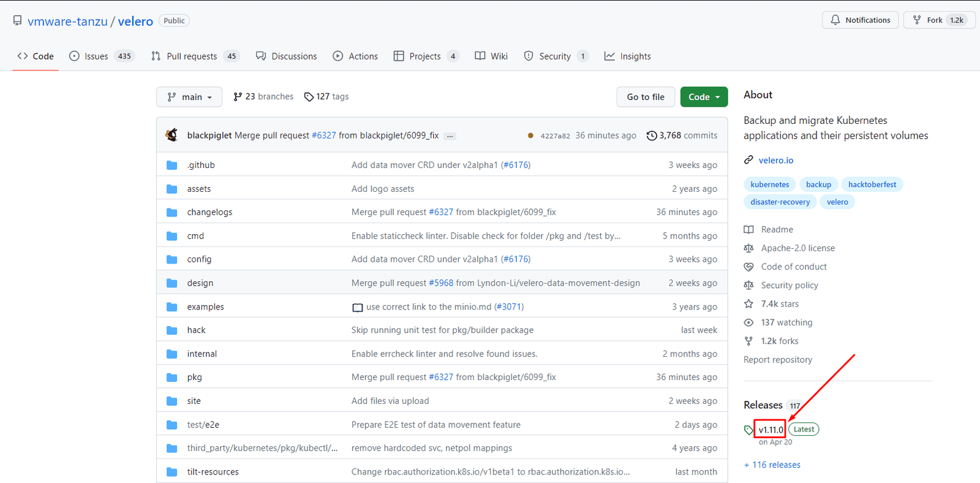This screenshot has height=483, width=980.
Task: Click the Notifications button label
Action: click(x=868, y=20)
